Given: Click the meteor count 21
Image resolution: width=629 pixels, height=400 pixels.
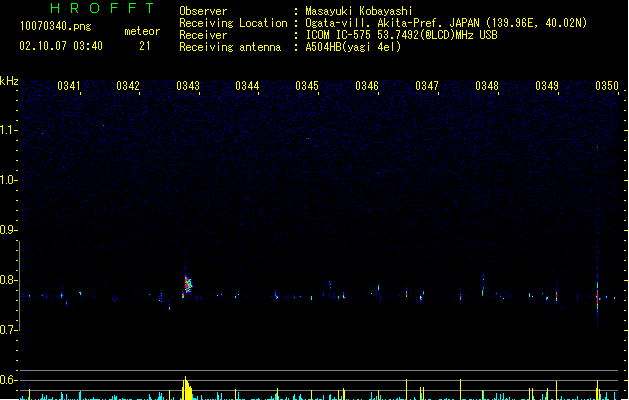Looking at the screenshot, I should tap(145, 46).
